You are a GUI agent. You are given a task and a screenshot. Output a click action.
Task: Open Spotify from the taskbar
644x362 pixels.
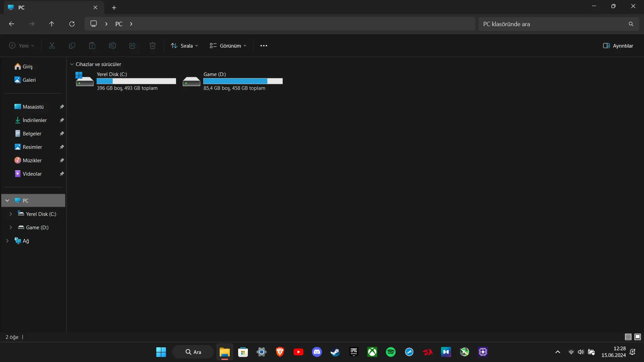click(x=391, y=352)
